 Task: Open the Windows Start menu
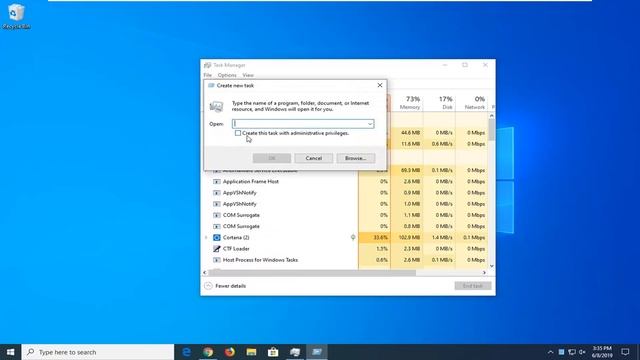11,352
